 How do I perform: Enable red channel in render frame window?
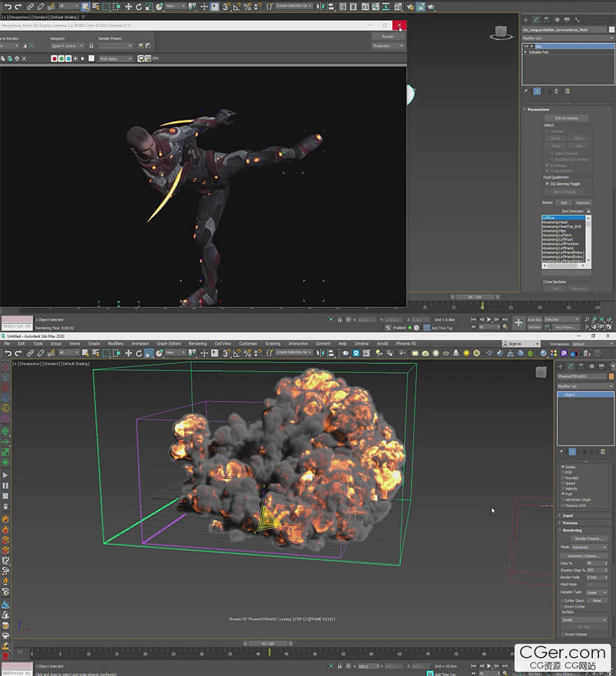tap(55, 58)
